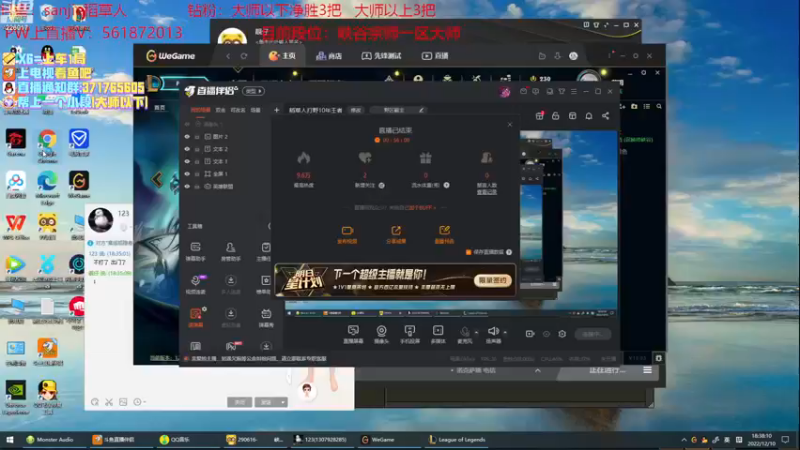Image resolution: width=800 pixels, height=450 pixels.
Task: Switch to the 先锋测试 tab in WeGame
Action: (x=381, y=56)
